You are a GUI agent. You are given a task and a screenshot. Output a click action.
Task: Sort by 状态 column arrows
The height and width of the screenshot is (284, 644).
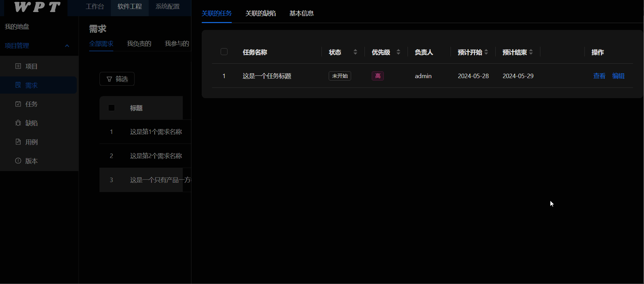[x=355, y=52]
